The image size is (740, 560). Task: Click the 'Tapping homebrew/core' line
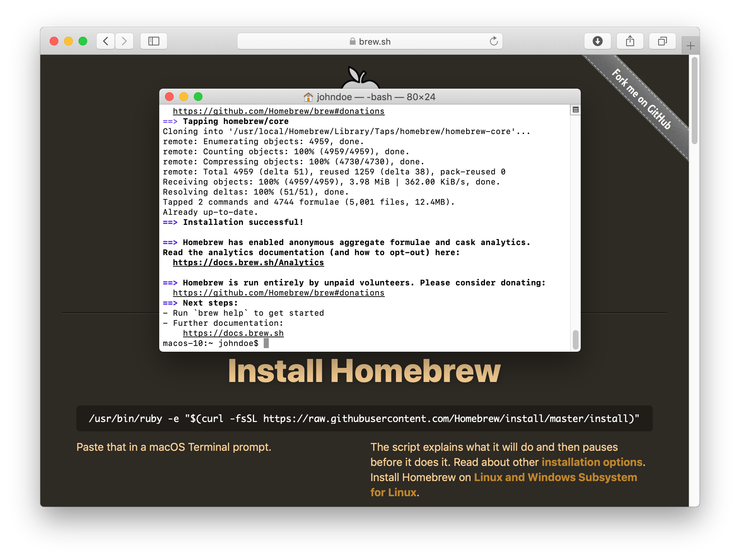226,121
